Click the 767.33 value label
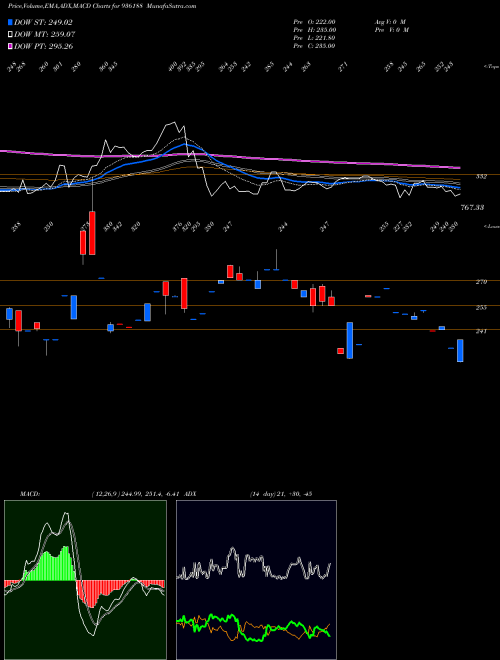 (x=473, y=208)
